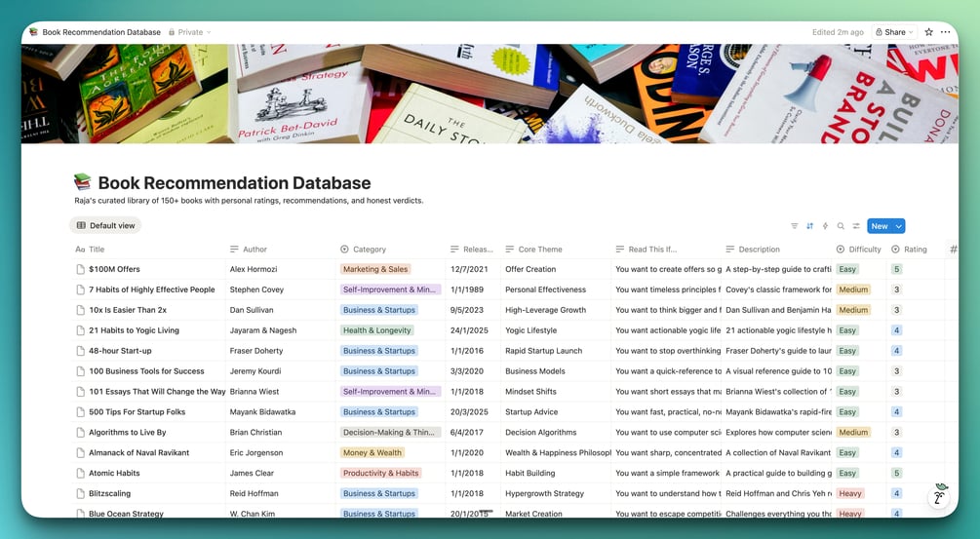
Task: Click the page description about Raja's curated library
Action: 249,201
